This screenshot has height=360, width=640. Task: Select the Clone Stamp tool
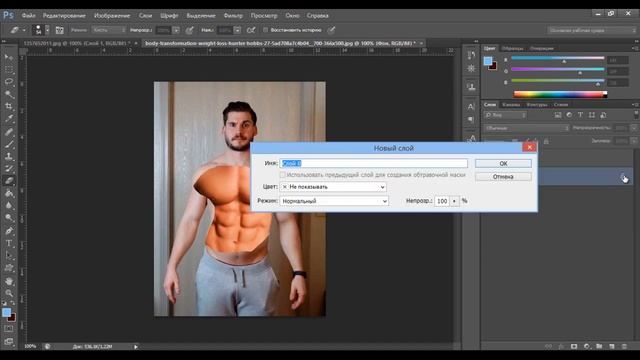click(9, 156)
